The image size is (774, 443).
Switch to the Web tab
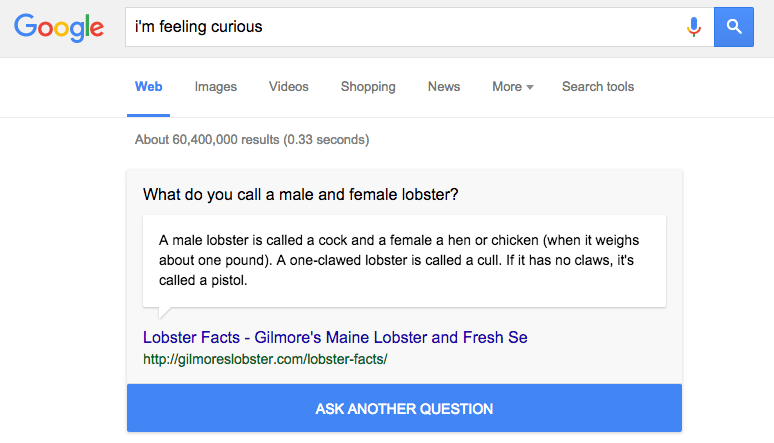149,86
